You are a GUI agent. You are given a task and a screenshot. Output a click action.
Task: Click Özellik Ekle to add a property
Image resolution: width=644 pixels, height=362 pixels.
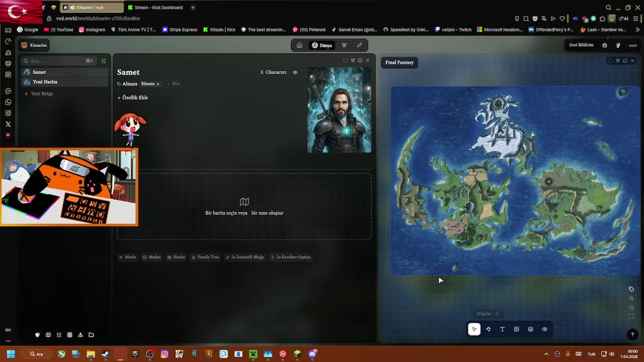(133, 98)
